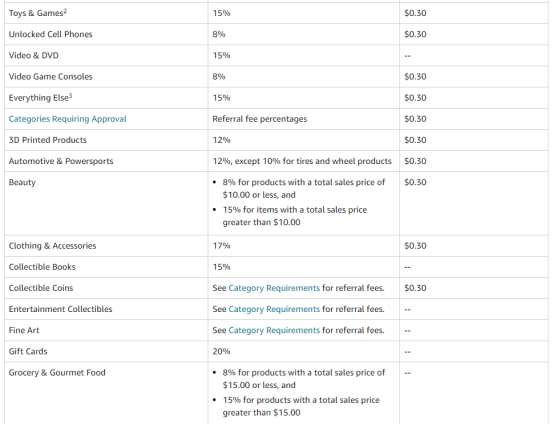The width and height of the screenshot is (554, 424).
Task: Select the Video & DVD category cell
Action: click(x=106, y=55)
